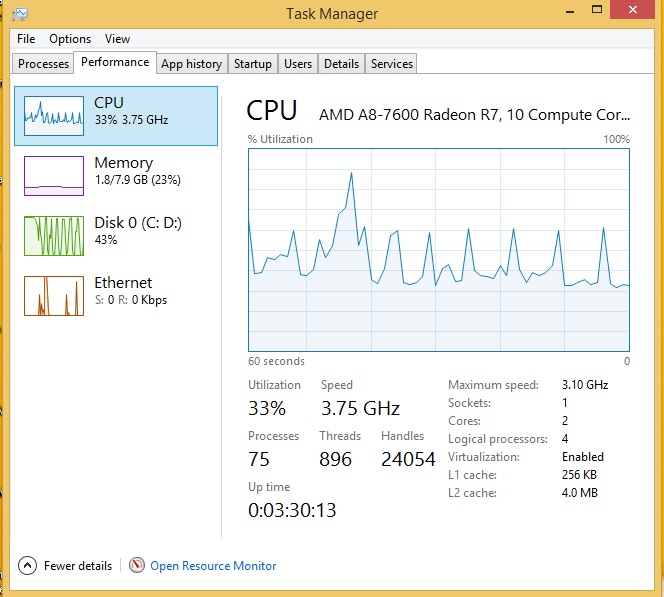This screenshot has height=597, width=664.
Task: Select the Disk 0 mini graph thumbnail
Action: (54, 236)
